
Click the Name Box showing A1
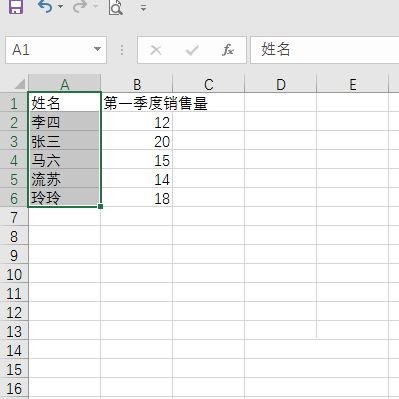[56, 50]
